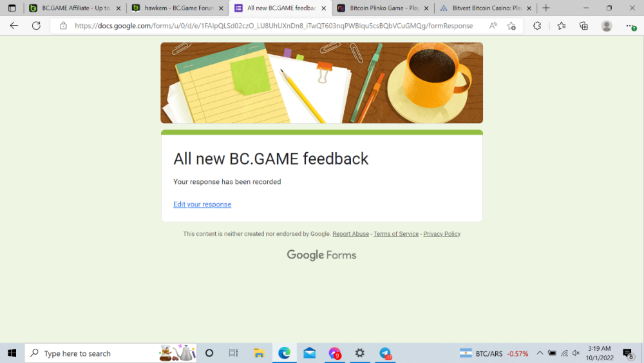Click the Read aloud icon
644x363 pixels.
click(493, 26)
